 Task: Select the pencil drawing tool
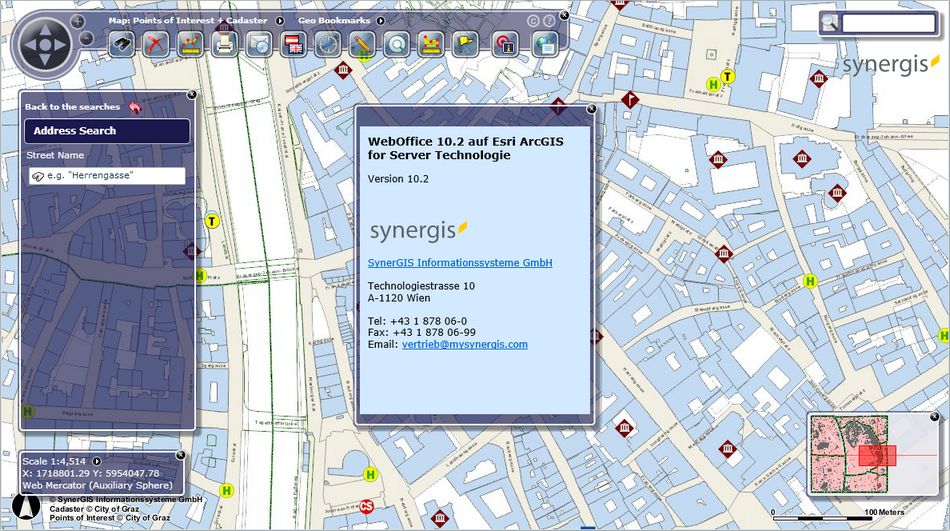(x=362, y=44)
